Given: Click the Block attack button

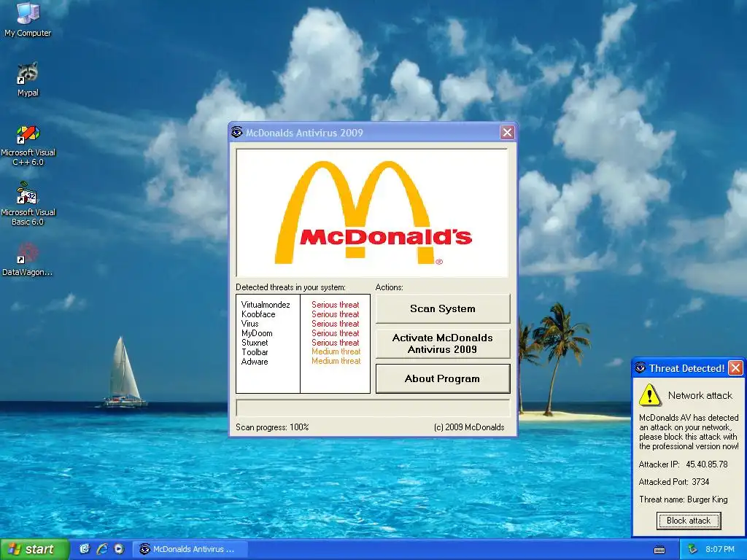Looking at the screenshot, I should (x=689, y=521).
